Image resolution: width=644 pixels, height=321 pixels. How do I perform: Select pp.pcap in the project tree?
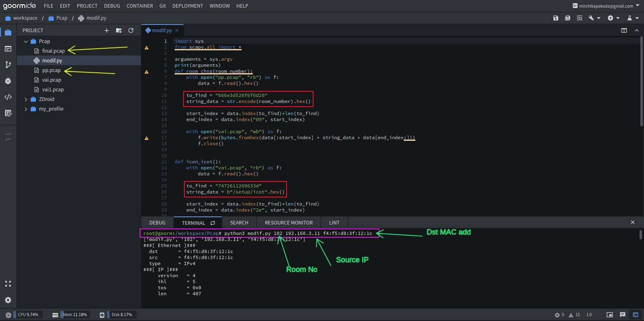51,70
